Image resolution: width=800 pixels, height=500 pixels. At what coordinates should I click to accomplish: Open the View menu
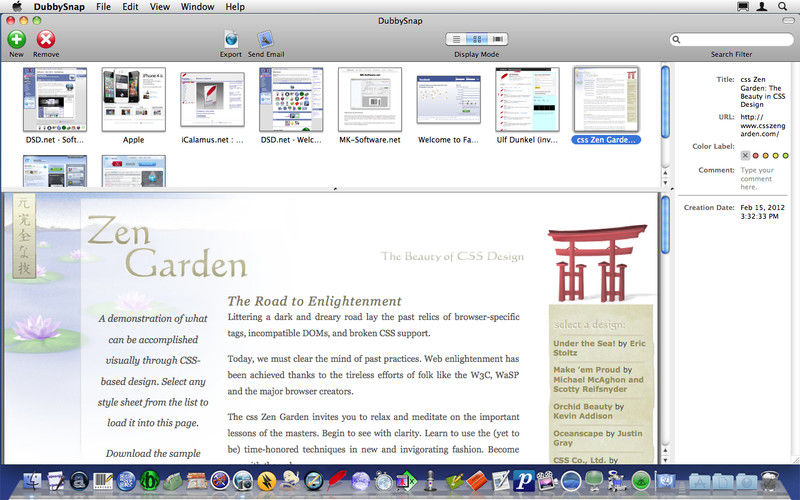pyautogui.click(x=160, y=7)
